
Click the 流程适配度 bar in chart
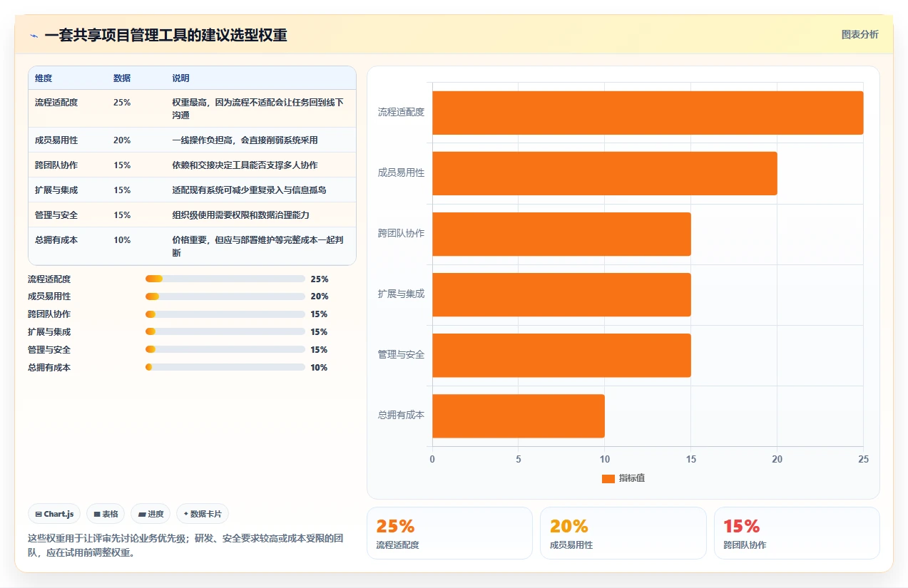tap(648, 113)
